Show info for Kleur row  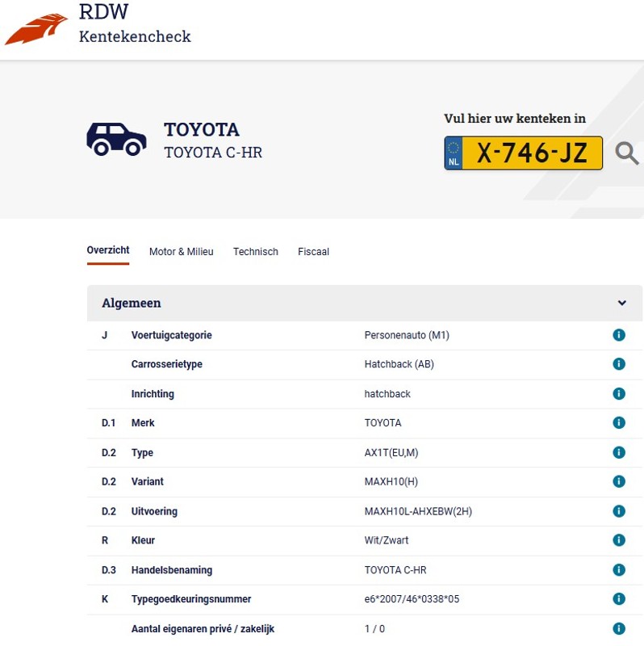click(619, 540)
